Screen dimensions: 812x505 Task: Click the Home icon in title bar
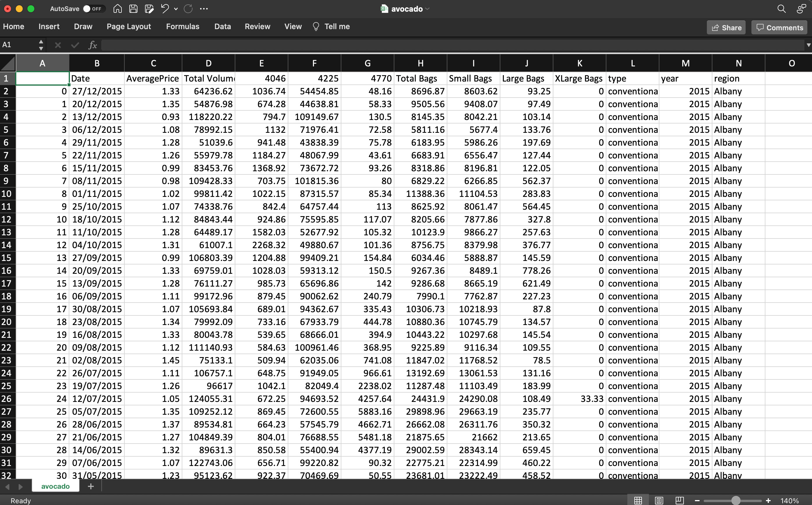[118, 9]
